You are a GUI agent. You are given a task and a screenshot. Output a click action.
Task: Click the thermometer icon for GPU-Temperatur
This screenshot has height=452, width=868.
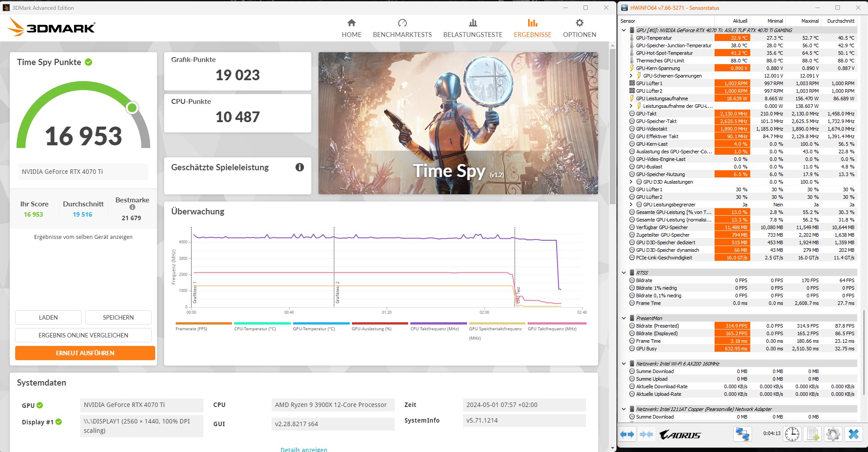632,38
